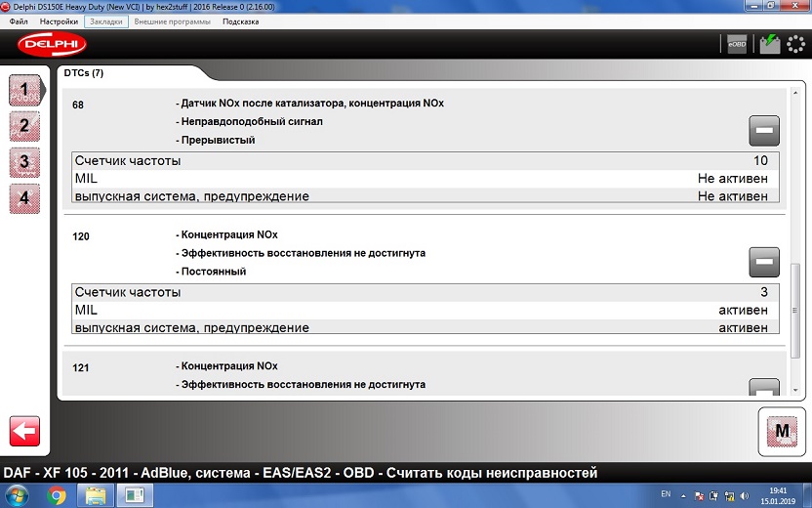This screenshot has height=508, width=812.
Task: Click the volume speaker tray icon
Action: pyautogui.click(x=745, y=495)
